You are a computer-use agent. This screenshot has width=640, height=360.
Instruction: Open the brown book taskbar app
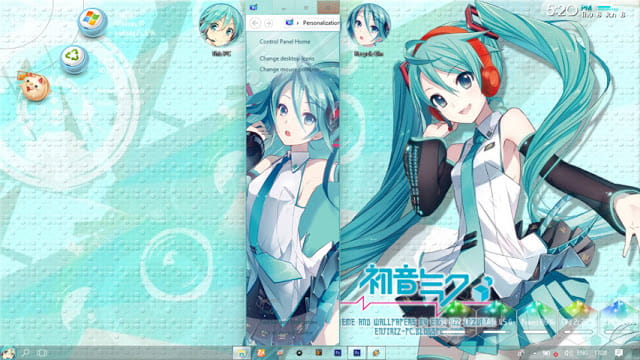[x=319, y=353]
